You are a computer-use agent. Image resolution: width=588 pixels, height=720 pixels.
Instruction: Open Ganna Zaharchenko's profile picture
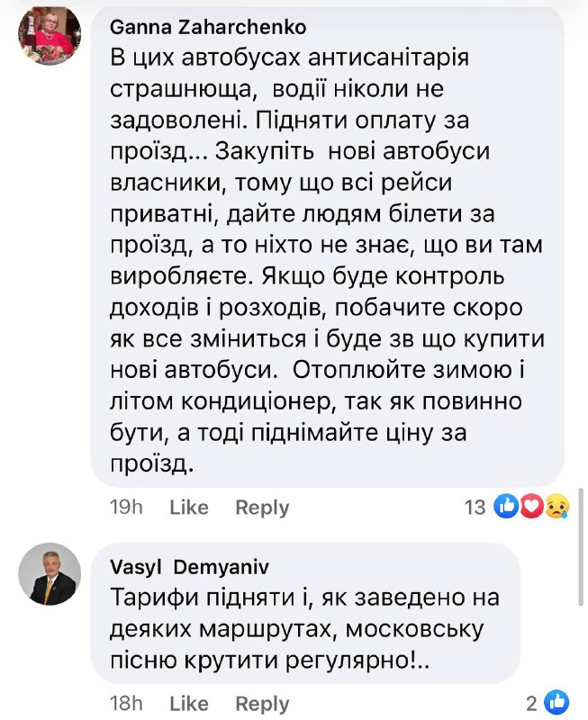pyautogui.click(x=48, y=36)
